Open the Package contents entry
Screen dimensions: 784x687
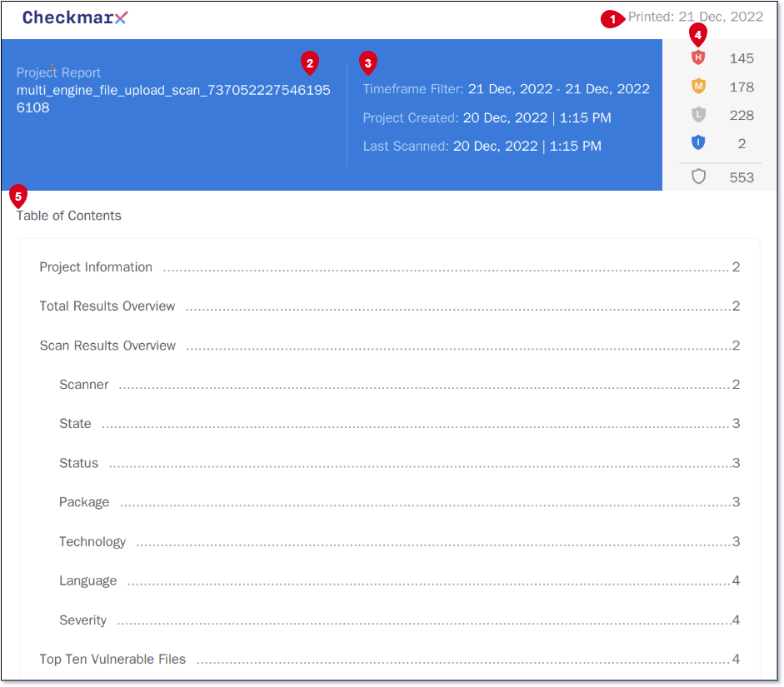pos(400,502)
